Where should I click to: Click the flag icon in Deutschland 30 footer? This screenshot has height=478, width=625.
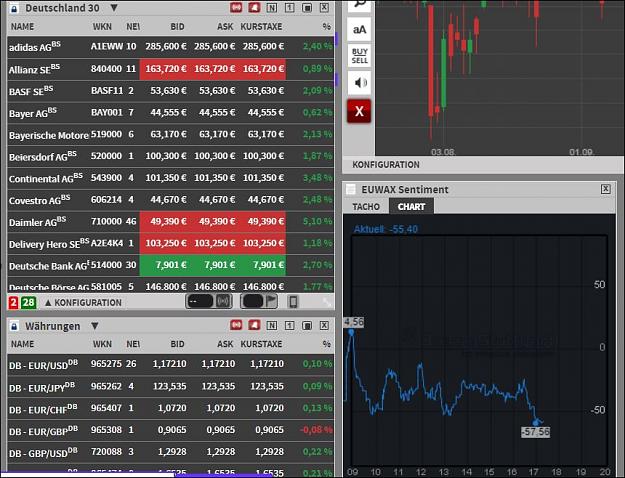(x=271, y=301)
